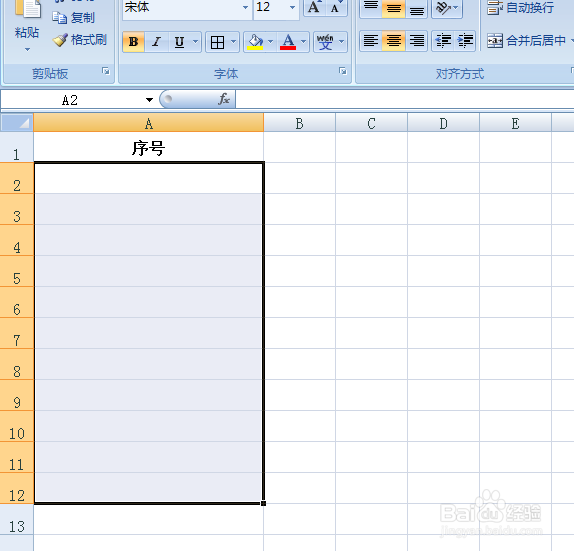Image resolution: width=574 pixels, height=551 pixels.
Task: Open 剪贴板 clipboard dialog launcher
Action: point(106,71)
